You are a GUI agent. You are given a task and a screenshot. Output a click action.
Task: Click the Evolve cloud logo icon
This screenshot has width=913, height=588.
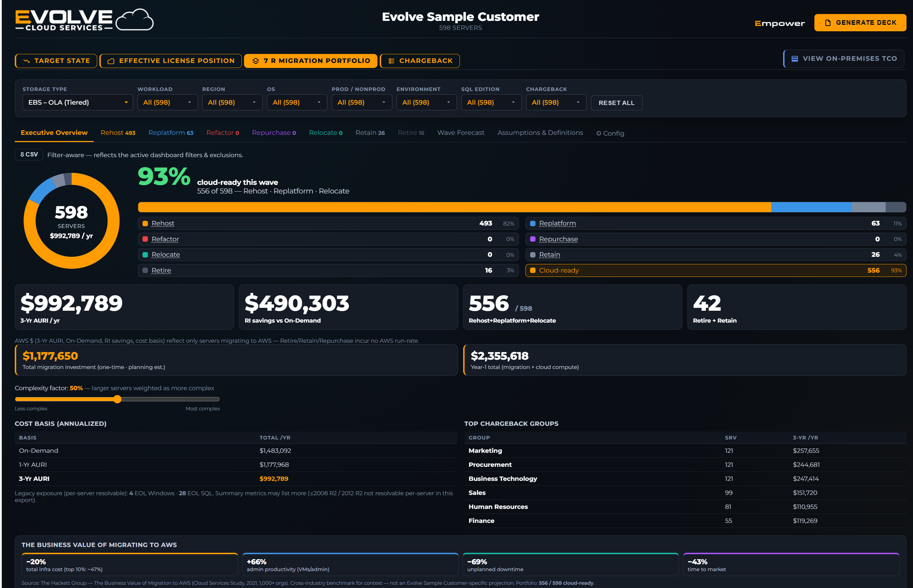click(135, 20)
